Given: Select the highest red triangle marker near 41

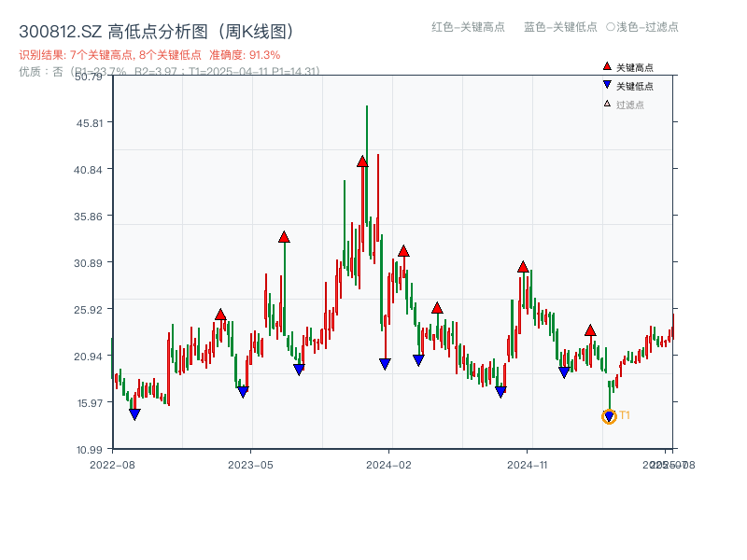Looking at the screenshot, I should coord(360,161).
